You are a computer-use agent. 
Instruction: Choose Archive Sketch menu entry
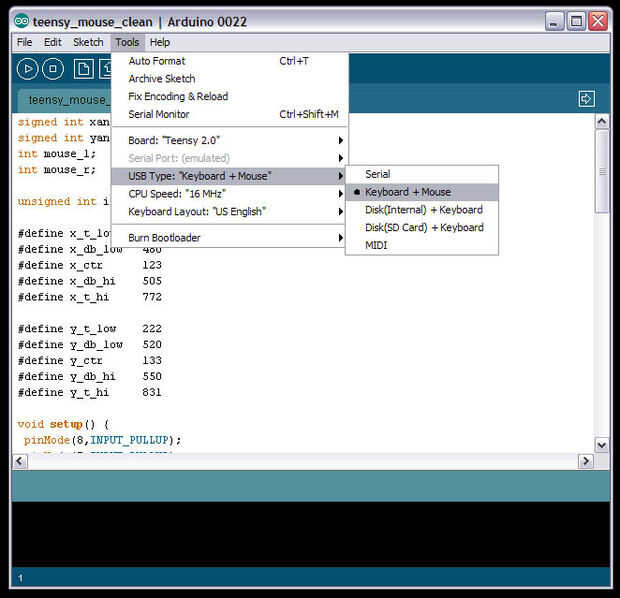point(229,79)
